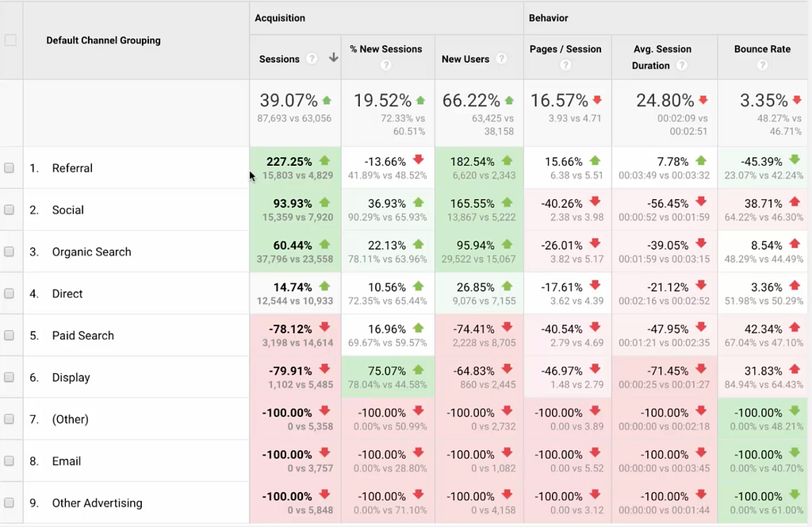This screenshot has height=527, width=812.
Task: Sort the table by Bounce Rate header
Action: [762, 49]
